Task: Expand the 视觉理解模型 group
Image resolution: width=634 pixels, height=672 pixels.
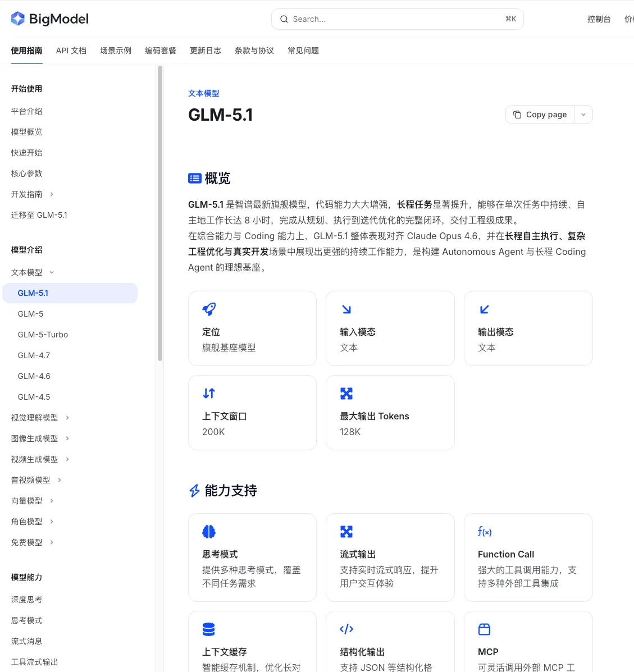Action: [x=67, y=418]
